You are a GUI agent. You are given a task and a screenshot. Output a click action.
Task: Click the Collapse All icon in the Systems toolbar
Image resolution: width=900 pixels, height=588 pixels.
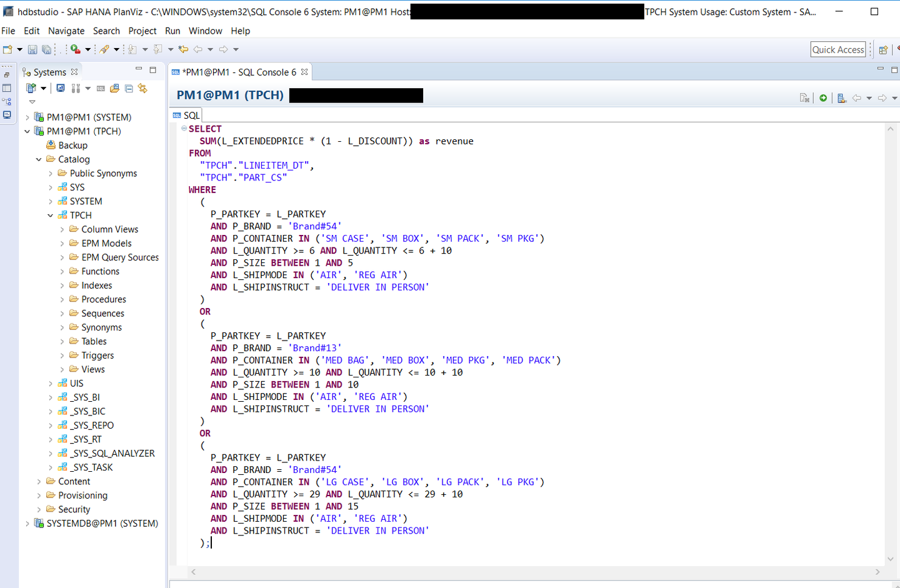[x=129, y=89]
